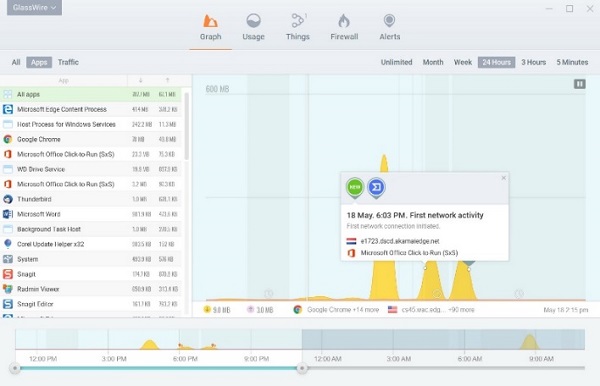
Task: Open the GlassWire dropdown menu
Action: [34, 7]
